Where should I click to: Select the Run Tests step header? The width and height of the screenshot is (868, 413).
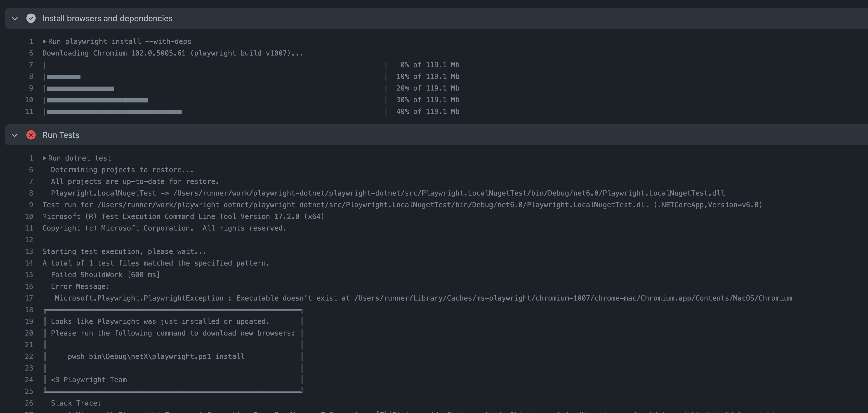pyautogui.click(x=61, y=135)
